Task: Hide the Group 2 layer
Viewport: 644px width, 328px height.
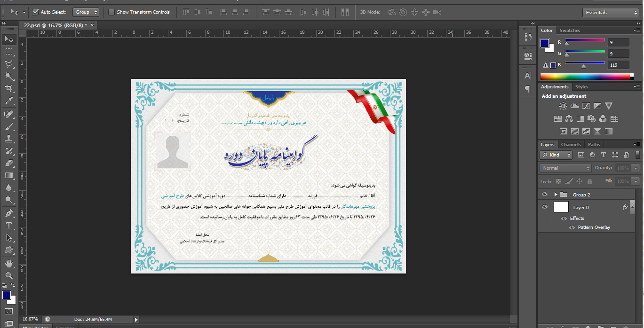Action: click(545, 195)
